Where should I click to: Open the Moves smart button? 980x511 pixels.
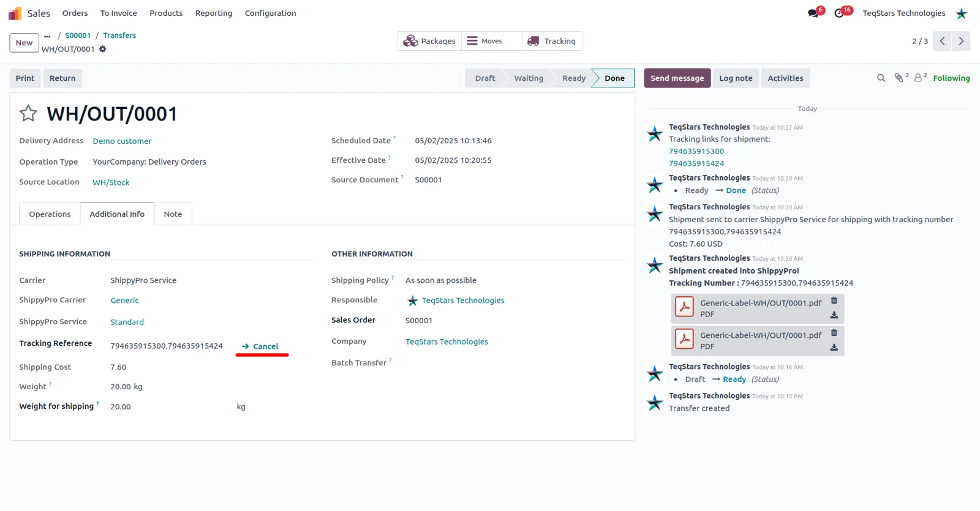click(492, 41)
